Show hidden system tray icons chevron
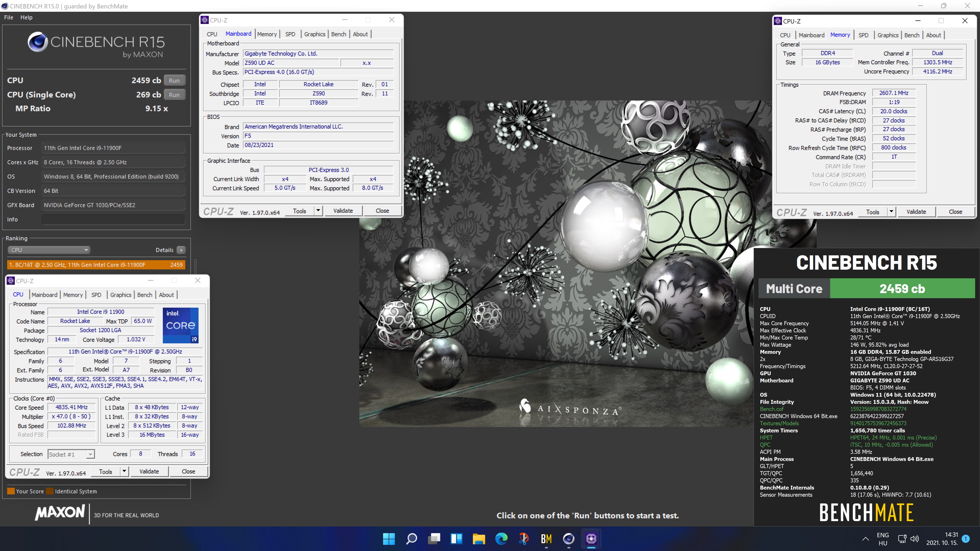 pyautogui.click(x=865, y=539)
